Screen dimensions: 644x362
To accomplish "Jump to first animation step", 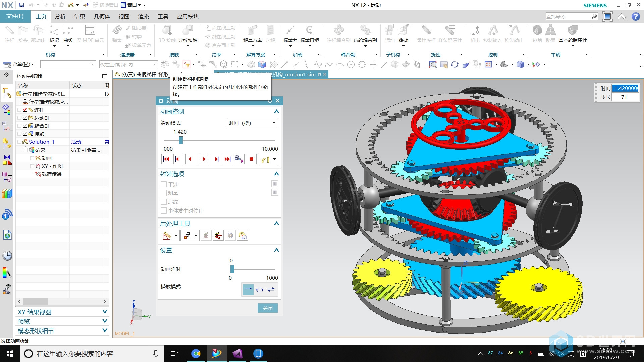I will tap(166, 159).
